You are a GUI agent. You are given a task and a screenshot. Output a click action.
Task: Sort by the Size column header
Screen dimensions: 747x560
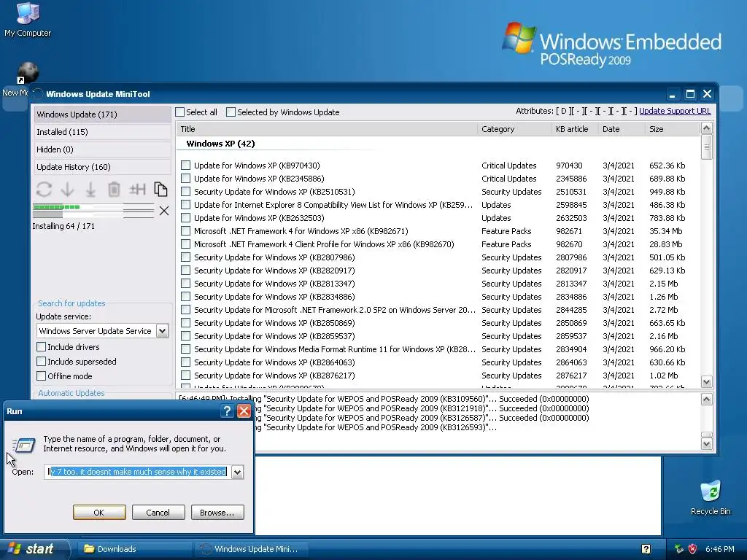coord(672,129)
